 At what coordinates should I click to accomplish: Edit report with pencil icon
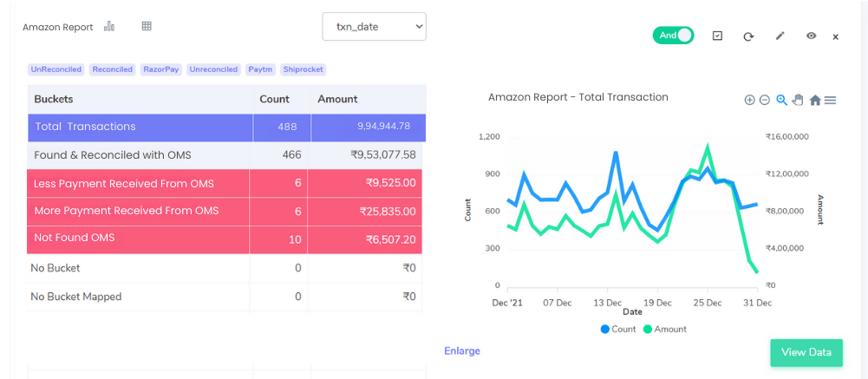(780, 36)
